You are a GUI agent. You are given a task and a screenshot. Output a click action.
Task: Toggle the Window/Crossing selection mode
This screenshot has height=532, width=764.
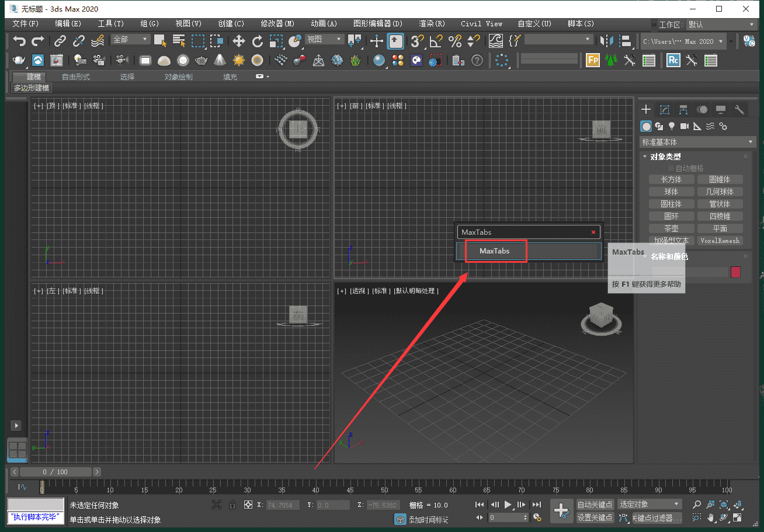click(x=217, y=41)
